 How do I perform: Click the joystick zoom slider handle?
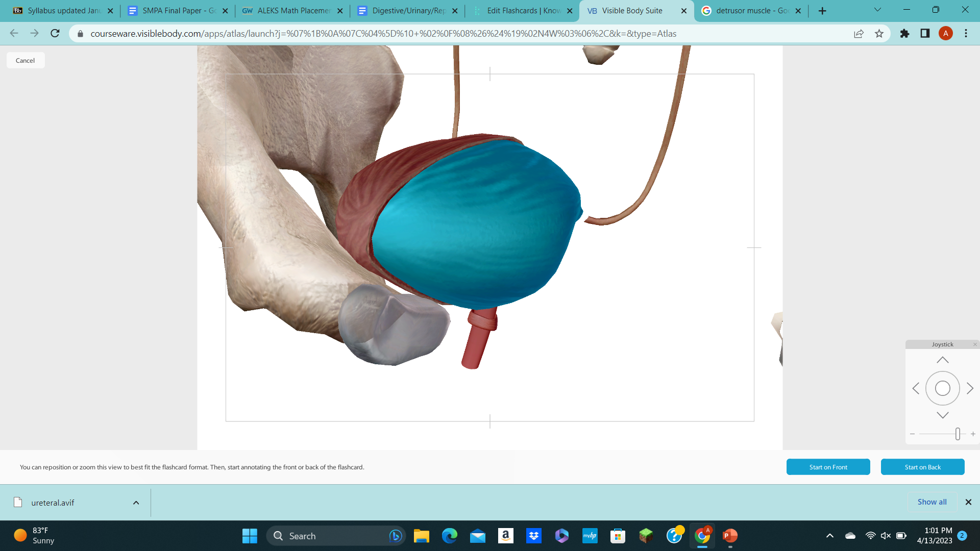click(x=958, y=434)
